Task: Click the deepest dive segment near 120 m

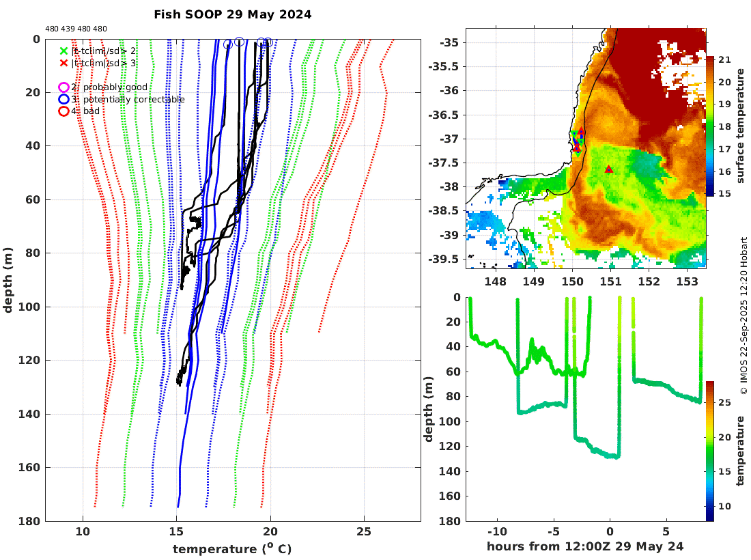Action: [x=597, y=449]
